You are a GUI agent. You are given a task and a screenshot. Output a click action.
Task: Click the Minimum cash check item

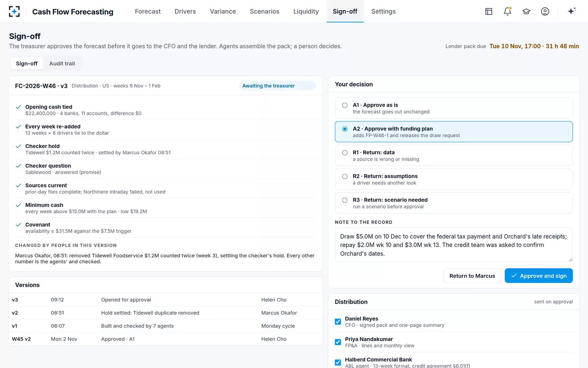(x=165, y=208)
